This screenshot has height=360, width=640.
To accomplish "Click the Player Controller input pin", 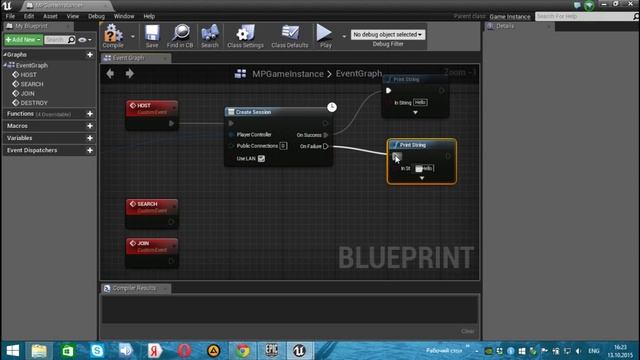I will click(231, 134).
